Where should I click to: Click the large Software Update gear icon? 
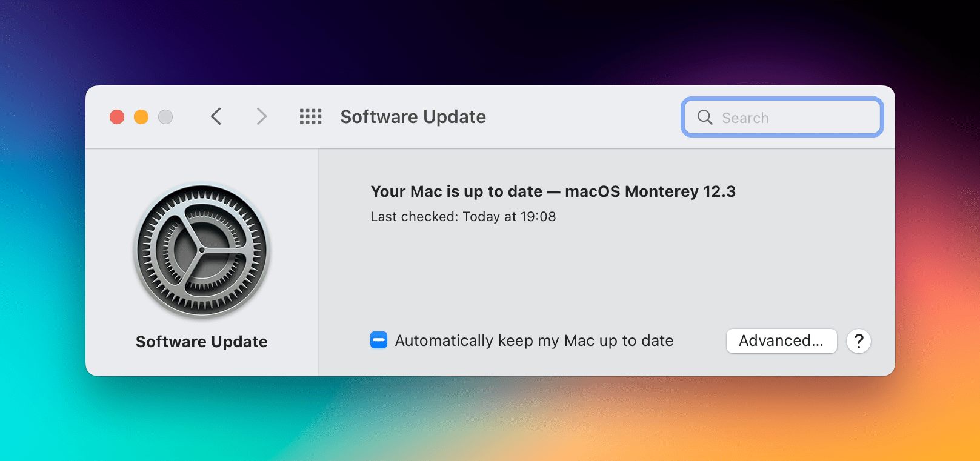point(202,250)
